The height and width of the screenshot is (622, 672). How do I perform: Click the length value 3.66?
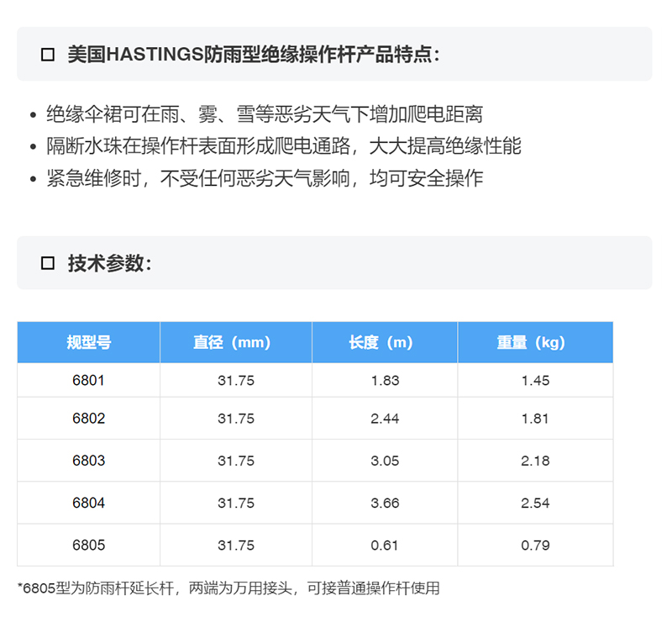tap(385, 503)
